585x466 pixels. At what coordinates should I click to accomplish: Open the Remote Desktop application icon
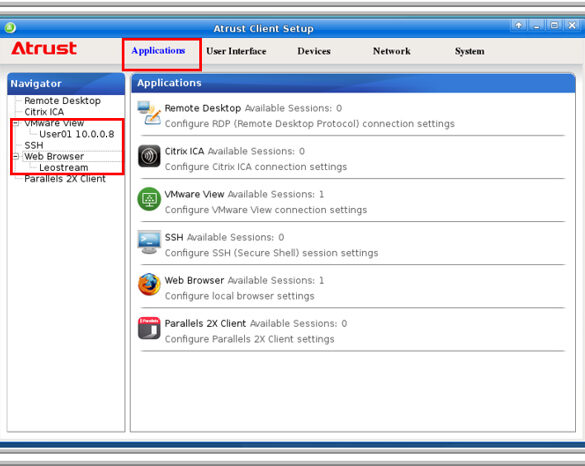pos(149,113)
